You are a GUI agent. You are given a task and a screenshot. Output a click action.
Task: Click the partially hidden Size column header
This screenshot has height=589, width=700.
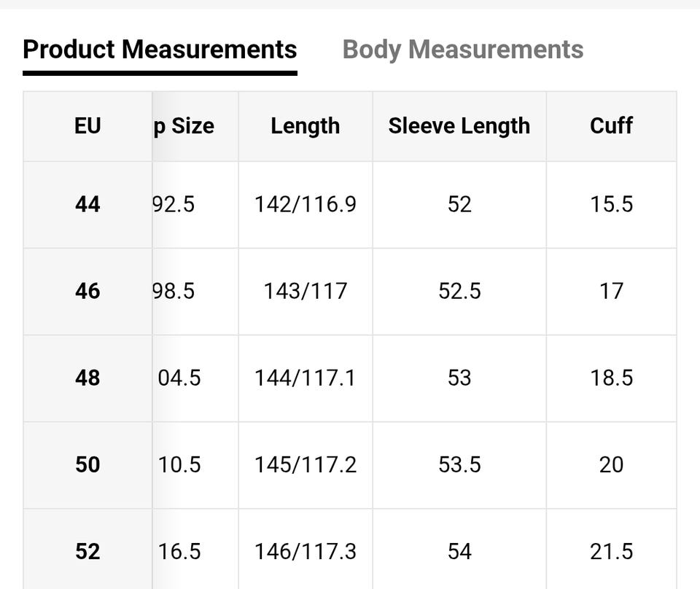point(184,126)
